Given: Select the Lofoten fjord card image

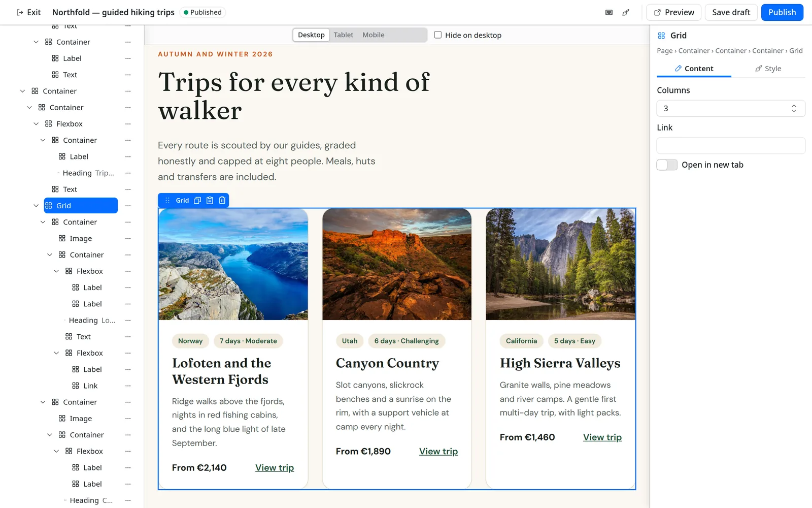Looking at the screenshot, I should [x=233, y=264].
